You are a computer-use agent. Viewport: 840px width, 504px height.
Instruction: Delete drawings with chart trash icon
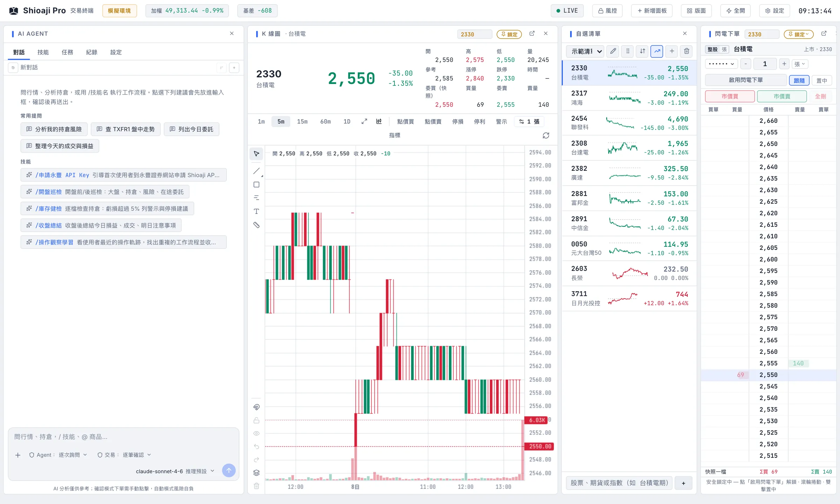(x=256, y=486)
